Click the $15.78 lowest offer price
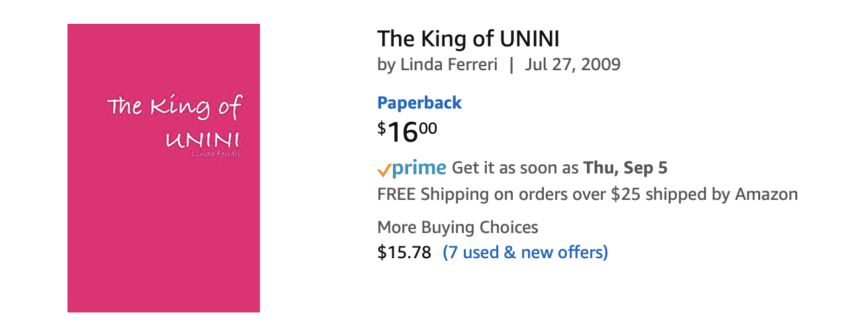The height and width of the screenshot is (331, 868). (404, 252)
